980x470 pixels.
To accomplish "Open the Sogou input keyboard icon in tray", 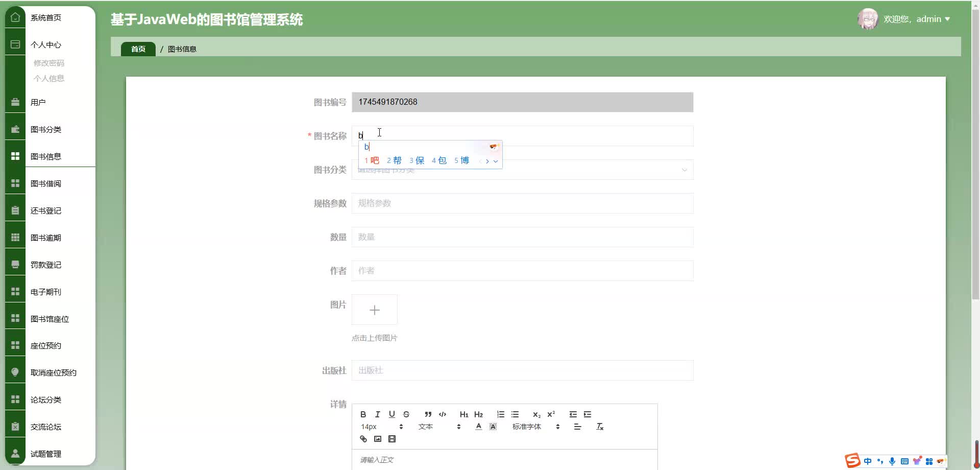I will (905, 461).
